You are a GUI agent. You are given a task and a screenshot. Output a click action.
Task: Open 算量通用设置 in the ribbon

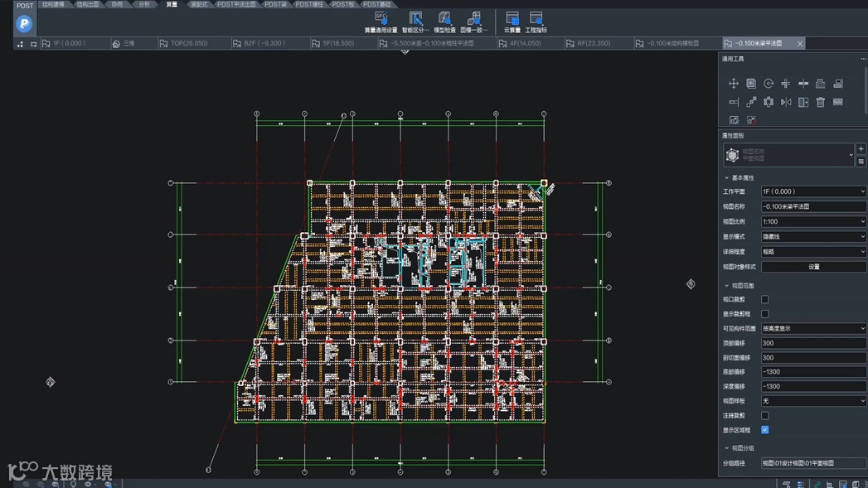[x=381, y=22]
